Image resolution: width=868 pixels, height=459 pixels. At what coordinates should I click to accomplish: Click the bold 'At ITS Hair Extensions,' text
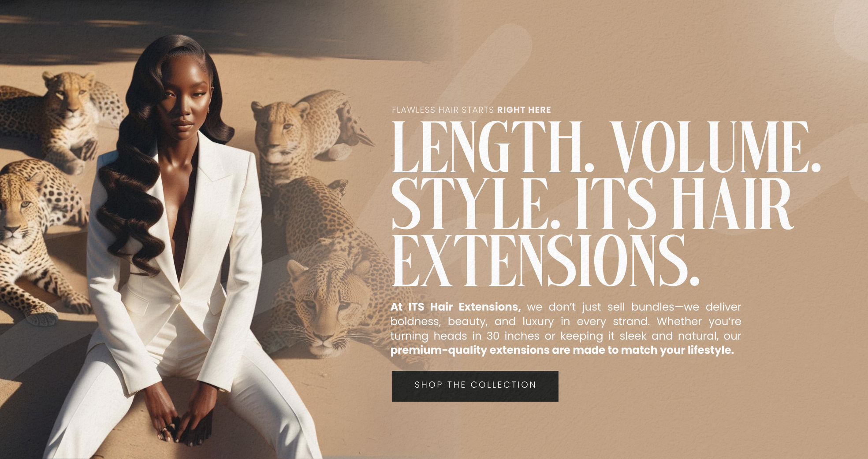click(455, 307)
